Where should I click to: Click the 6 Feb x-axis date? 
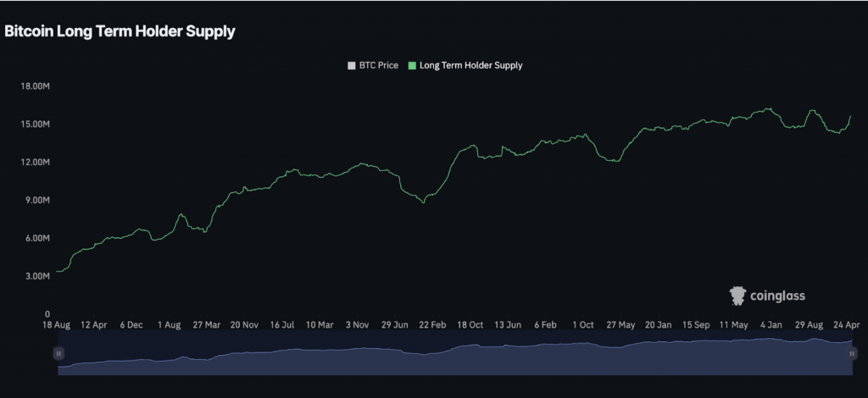click(545, 325)
